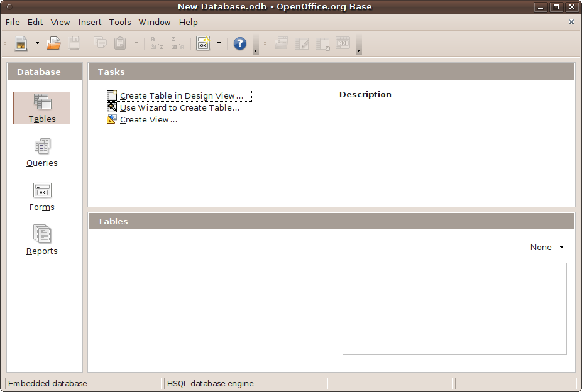Open a file using the Open toolbar icon
The width and height of the screenshot is (582, 392).
point(53,43)
